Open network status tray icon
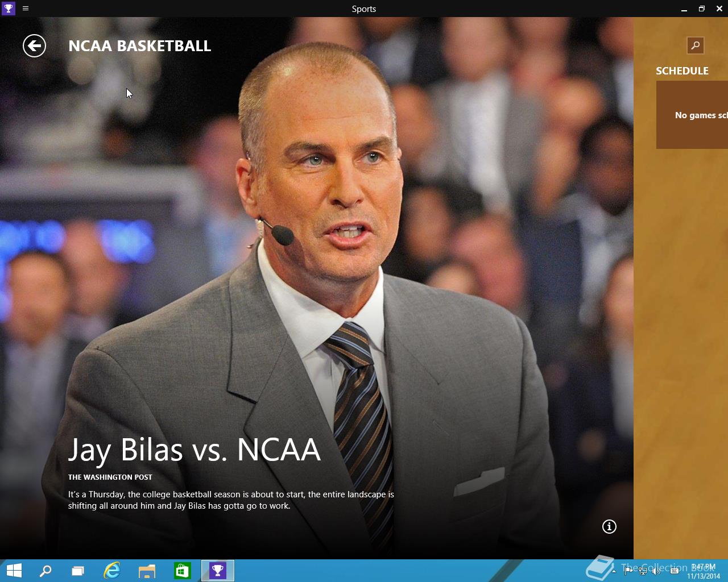This screenshot has width=728, height=582. [x=642, y=571]
